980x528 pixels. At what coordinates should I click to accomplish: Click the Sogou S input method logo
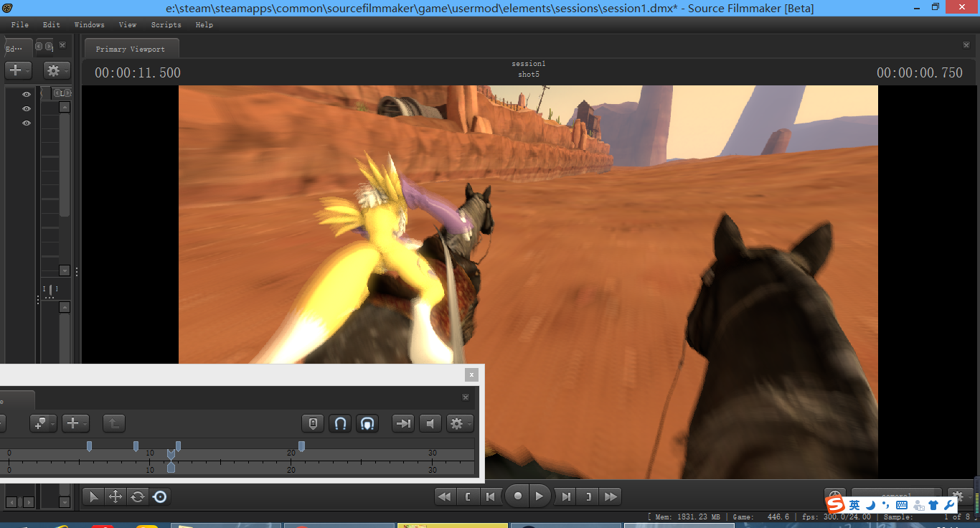coord(836,505)
